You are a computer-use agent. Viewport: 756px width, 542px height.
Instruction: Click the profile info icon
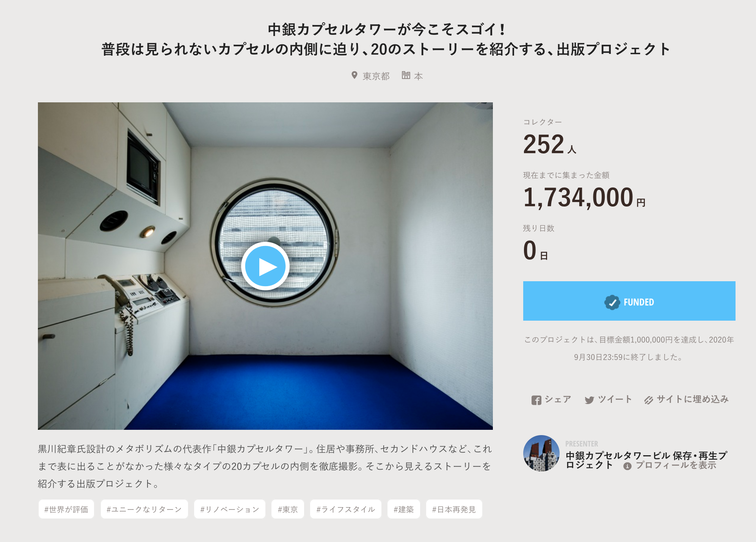coord(627,466)
